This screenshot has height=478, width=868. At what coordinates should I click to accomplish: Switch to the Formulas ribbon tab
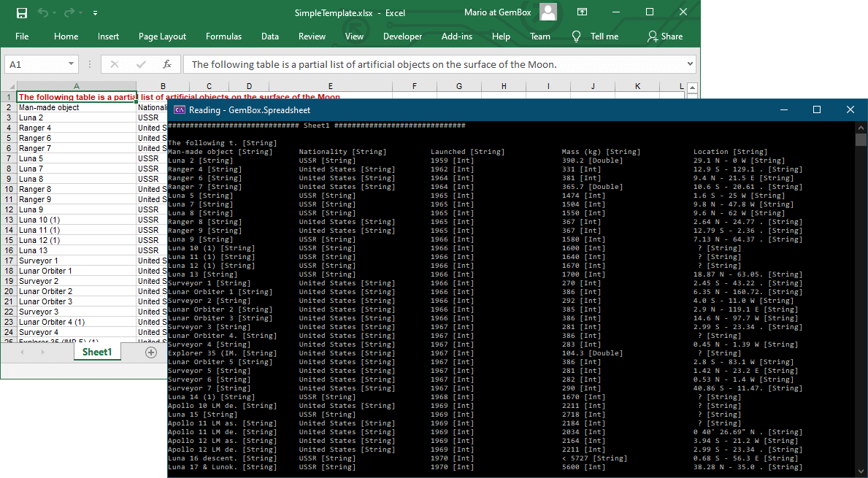pos(223,36)
